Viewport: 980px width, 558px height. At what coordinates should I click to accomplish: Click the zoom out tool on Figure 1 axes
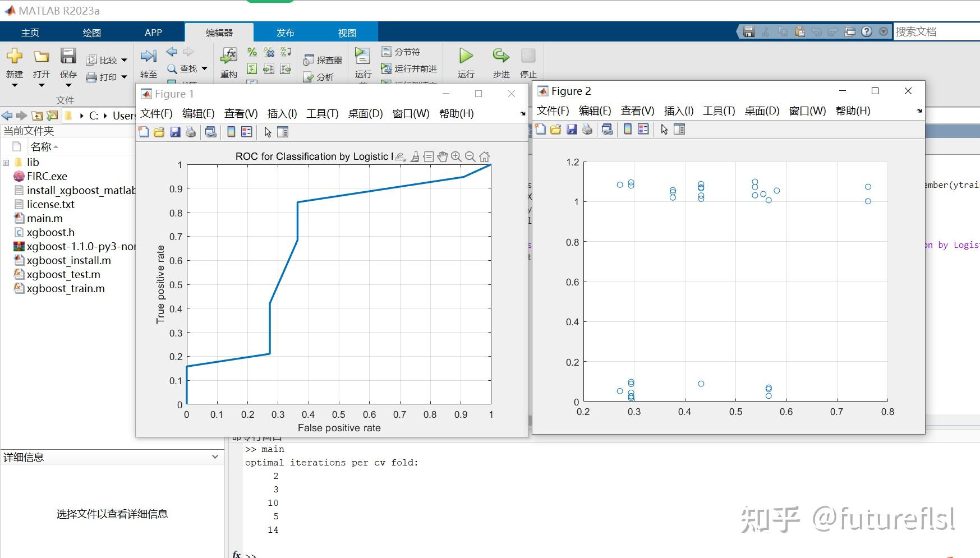(470, 156)
